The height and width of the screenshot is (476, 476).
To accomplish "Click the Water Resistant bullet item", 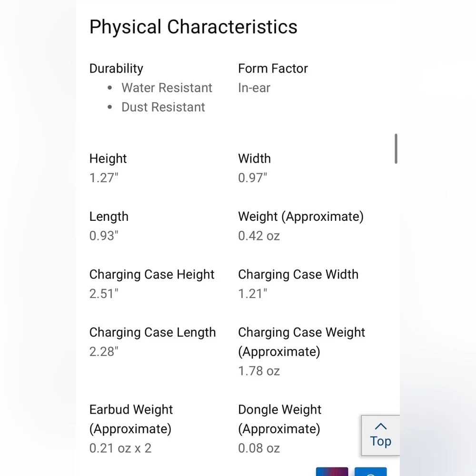I will [x=167, y=88].
